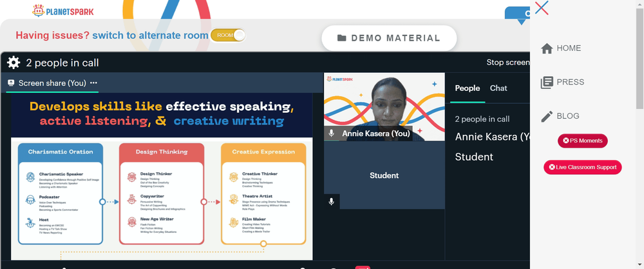This screenshot has height=269, width=644.
Task: Click the Creative Thinker icon in the slide
Action: 233,177
